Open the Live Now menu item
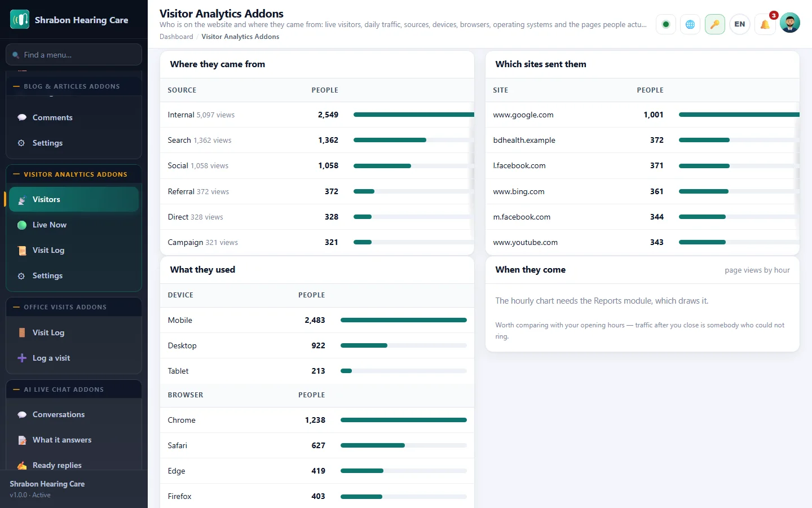812x508 pixels. coord(74,225)
